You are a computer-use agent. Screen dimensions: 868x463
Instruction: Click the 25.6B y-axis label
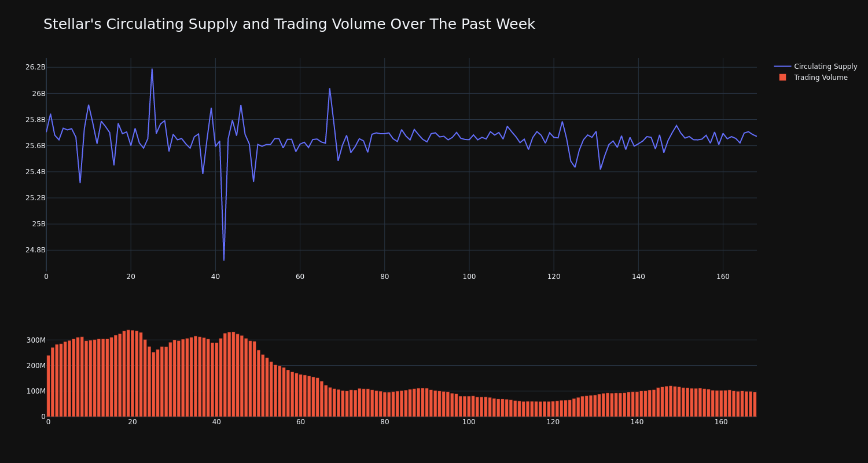tap(35, 146)
